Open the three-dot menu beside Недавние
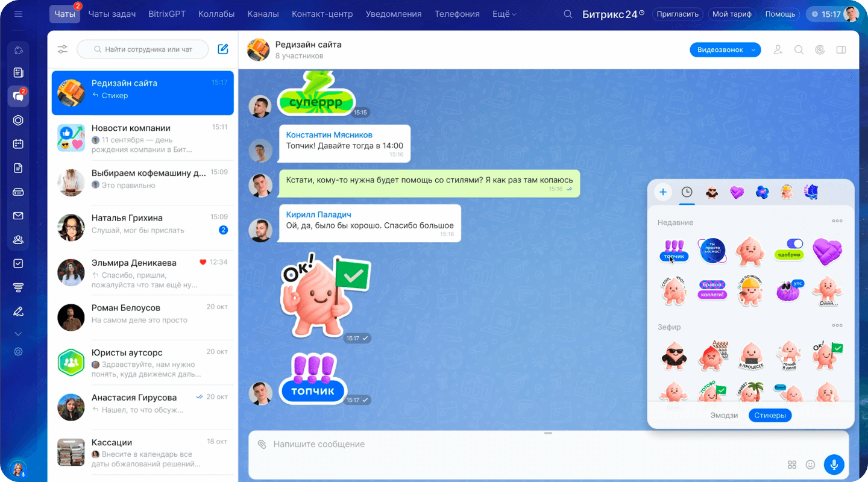 [x=837, y=221]
